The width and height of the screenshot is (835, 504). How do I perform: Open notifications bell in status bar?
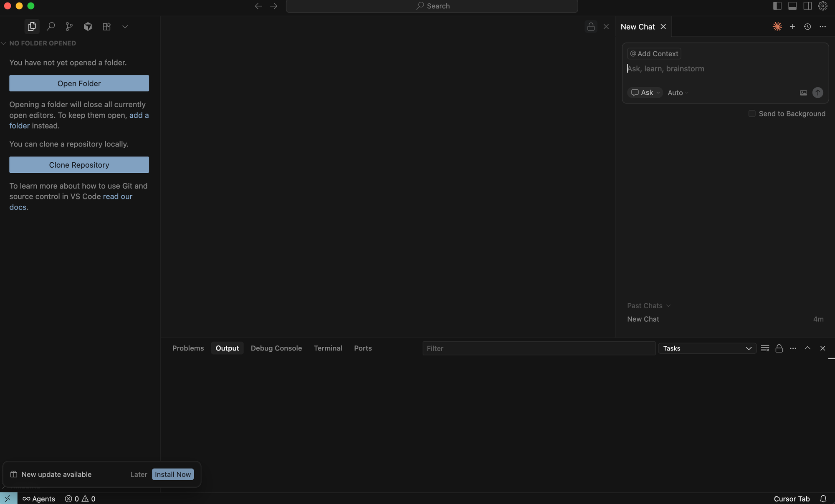[823, 499]
